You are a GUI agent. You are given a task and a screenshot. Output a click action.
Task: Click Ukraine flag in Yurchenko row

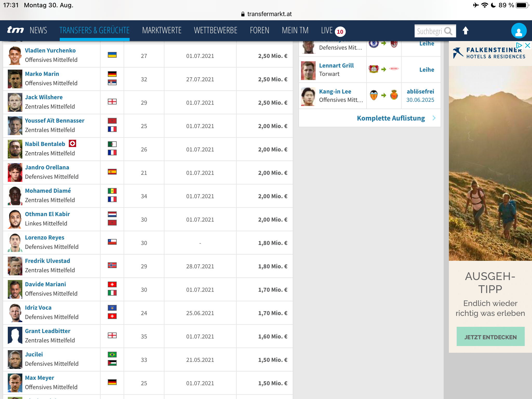[112, 55]
